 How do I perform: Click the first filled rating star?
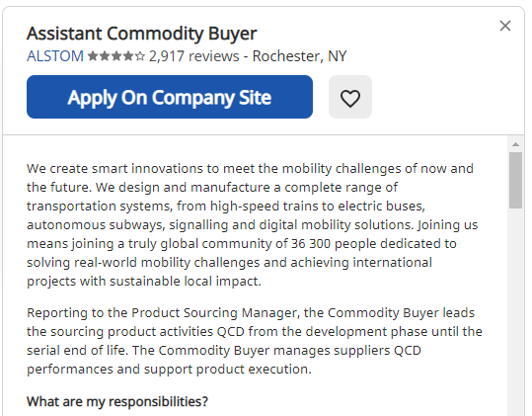click(93, 56)
